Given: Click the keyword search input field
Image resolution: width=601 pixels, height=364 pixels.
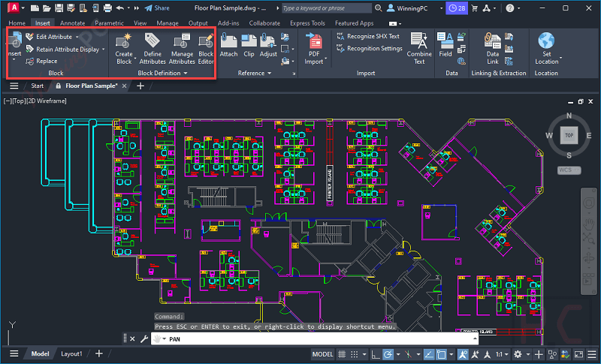Looking at the screenshot, I should pos(327,8).
